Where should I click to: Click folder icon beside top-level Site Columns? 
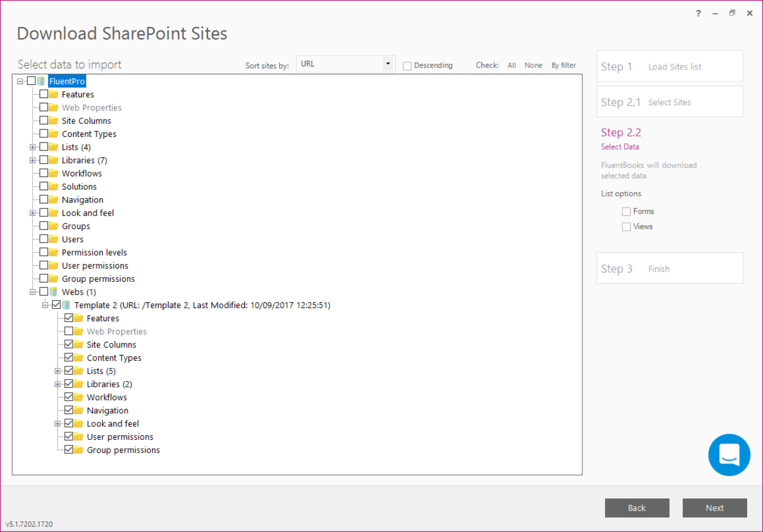tap(54, 121)
